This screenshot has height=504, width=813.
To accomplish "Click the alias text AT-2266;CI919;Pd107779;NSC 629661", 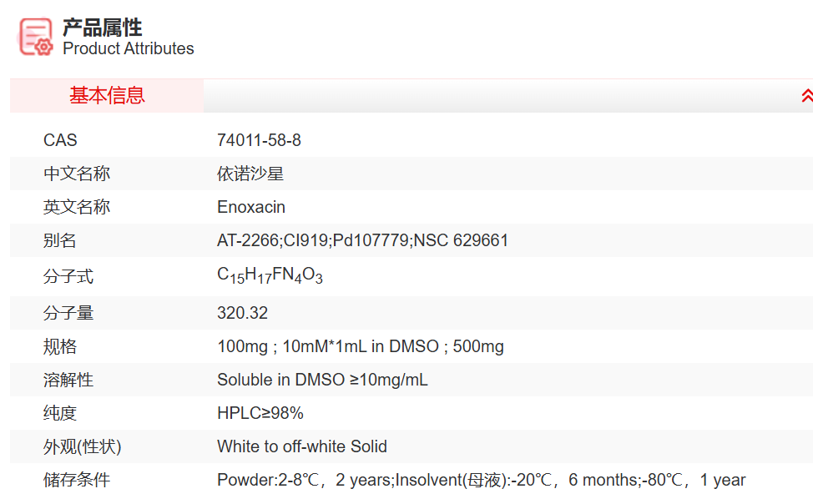I will click(362, 240).
